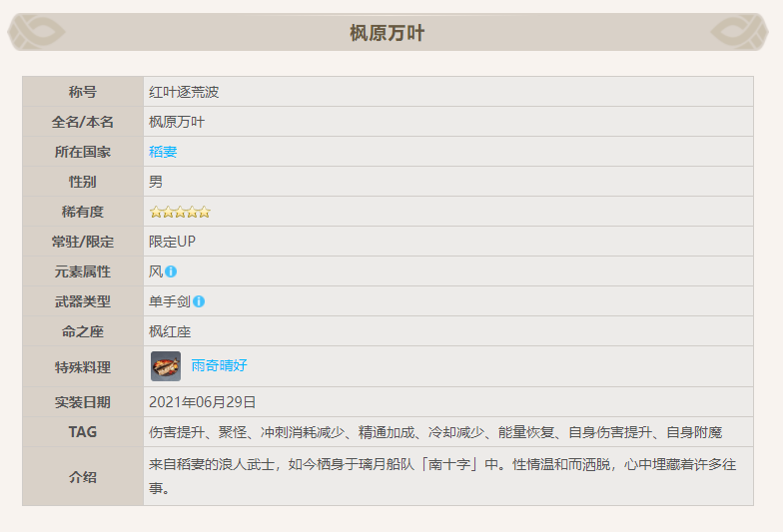
Task: Click the 雨奇晴好 dish thumbnail image
Action: [x=166, y=366]
